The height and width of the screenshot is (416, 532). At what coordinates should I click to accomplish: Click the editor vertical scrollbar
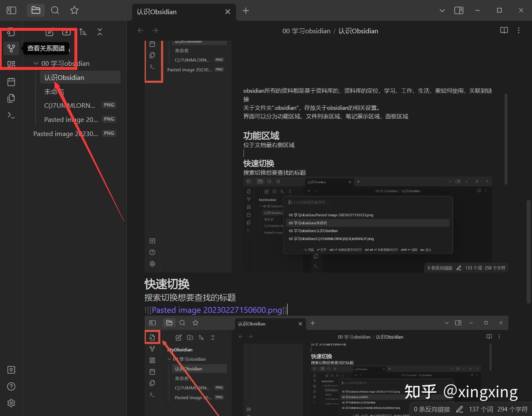coord(529,252)
